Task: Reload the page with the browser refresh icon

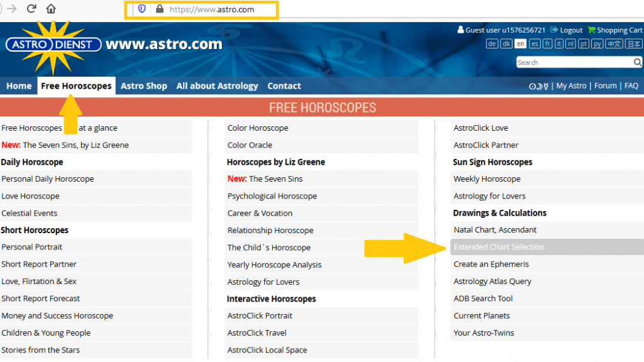Action: tap(31, 9)
